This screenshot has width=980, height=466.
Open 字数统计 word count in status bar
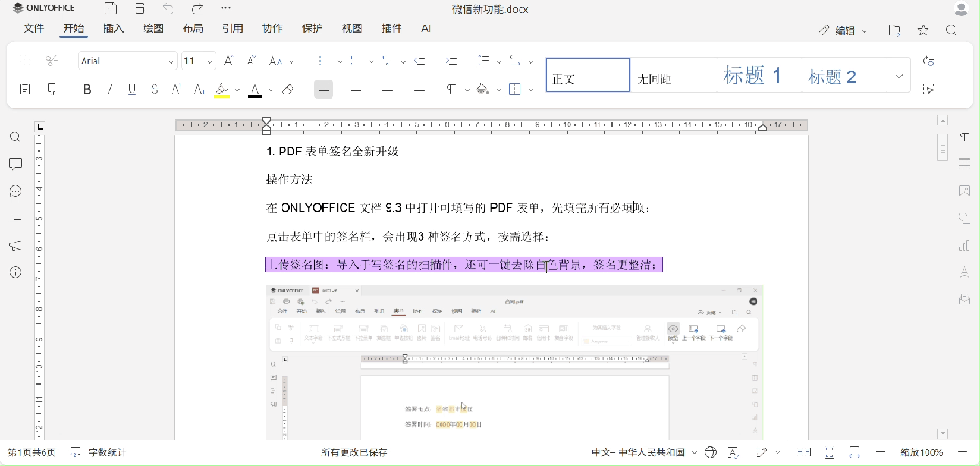pos(99,452)
